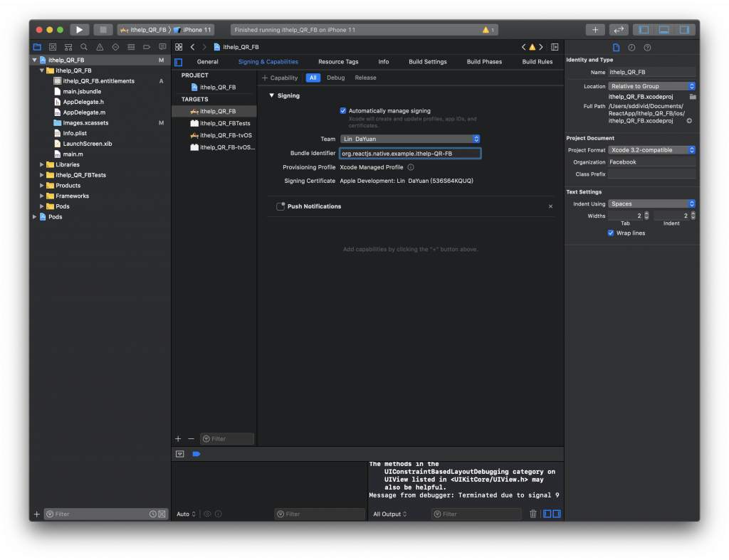
Task: Collapse the Signing section
Action: (272, 96)
